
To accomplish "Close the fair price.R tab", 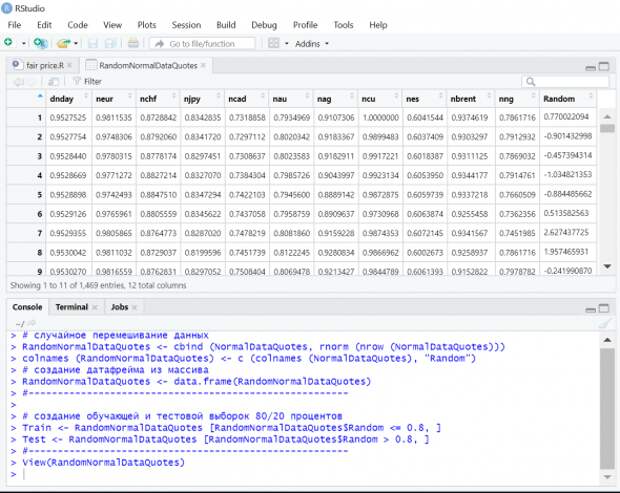I will (x=70, y=65).
